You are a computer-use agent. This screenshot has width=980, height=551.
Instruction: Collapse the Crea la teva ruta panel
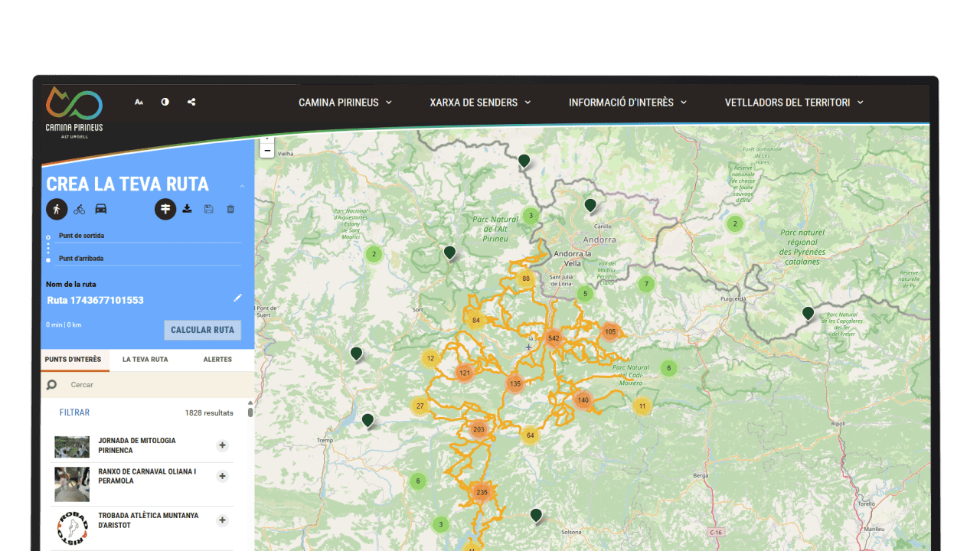point(242,186)
